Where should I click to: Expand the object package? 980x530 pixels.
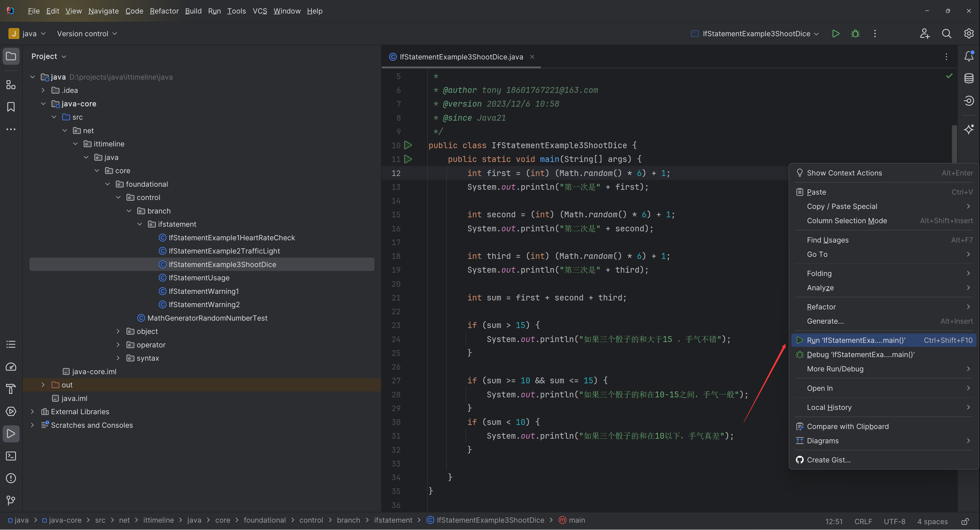(x=118, y=331)
